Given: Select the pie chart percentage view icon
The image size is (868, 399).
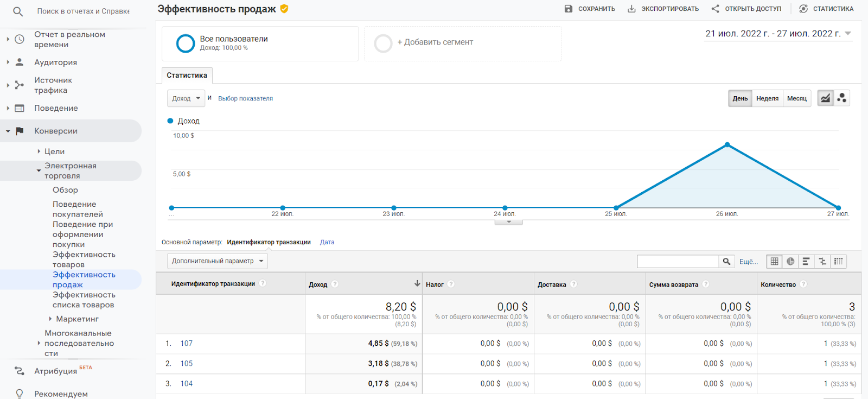Looking at the screenshot, I should tap(790, 262).
